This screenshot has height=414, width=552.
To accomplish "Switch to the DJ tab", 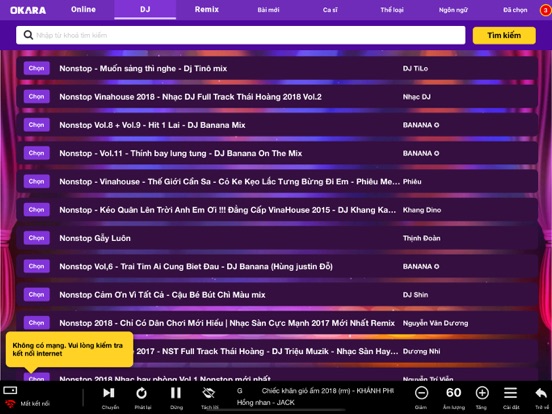I will point(145,10).
